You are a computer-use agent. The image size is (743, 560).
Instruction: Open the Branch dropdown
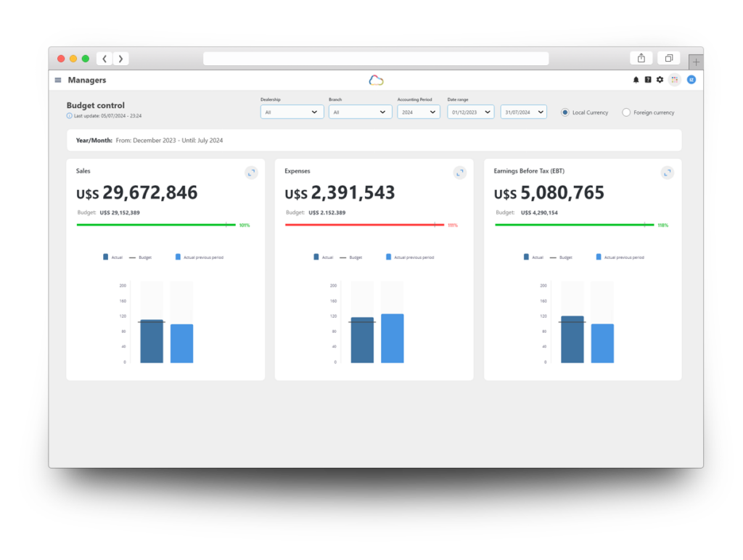(x=360, y=112)
